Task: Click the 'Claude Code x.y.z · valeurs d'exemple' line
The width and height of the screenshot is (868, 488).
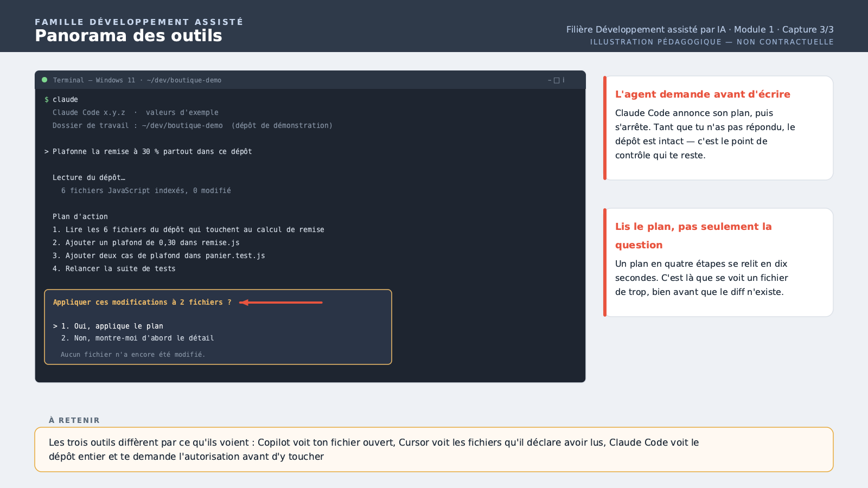Action: 136,112
